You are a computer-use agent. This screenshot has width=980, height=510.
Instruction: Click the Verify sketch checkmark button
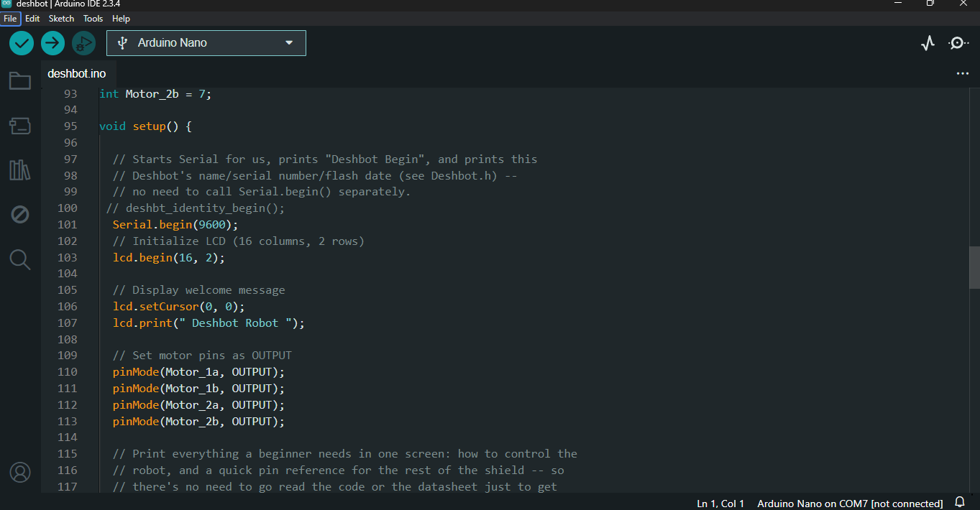pos(22,43)
